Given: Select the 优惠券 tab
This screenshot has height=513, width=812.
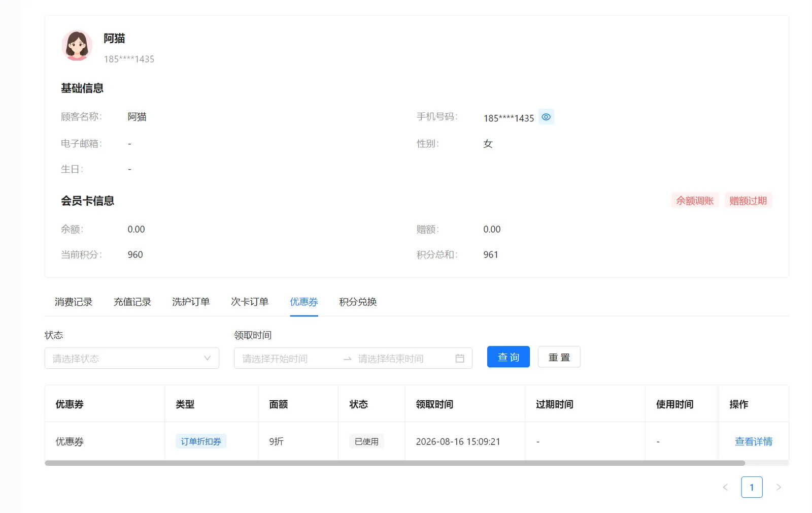Looking at the screenshot, I should click(304, 302).
